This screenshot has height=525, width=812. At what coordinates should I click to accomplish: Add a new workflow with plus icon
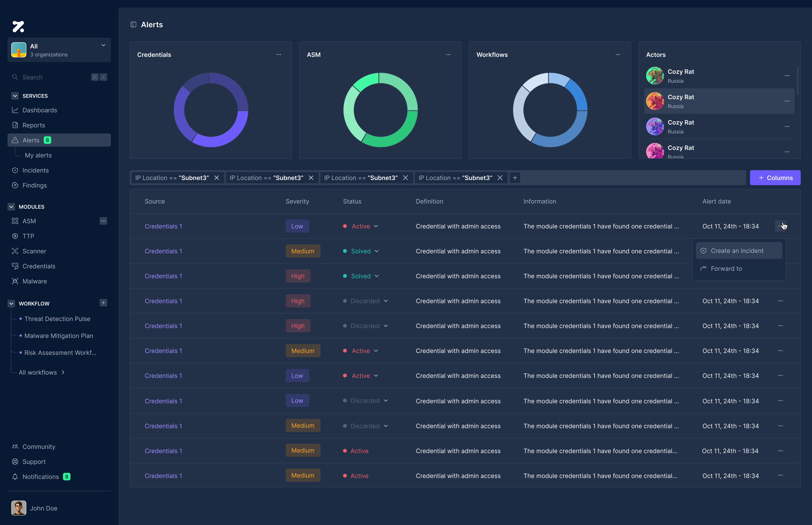(103, 303)
